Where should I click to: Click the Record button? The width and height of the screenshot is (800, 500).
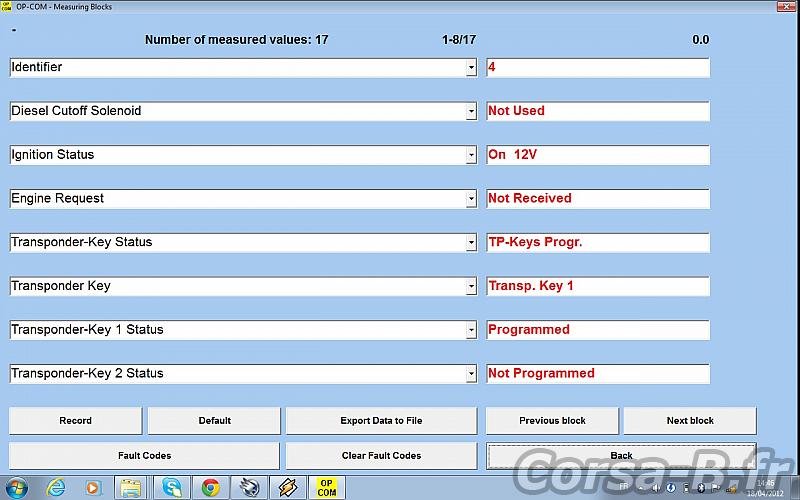pyautogui.click(x=76, y=421)
